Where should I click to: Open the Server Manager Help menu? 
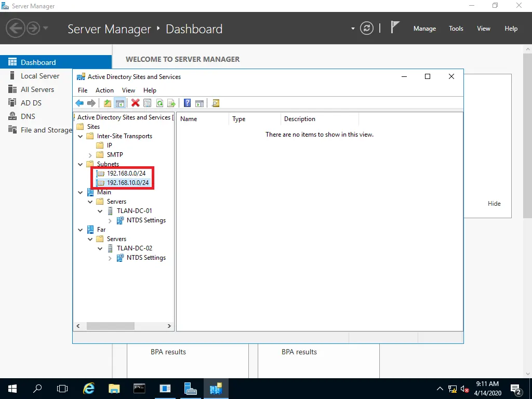coord(511,29)
